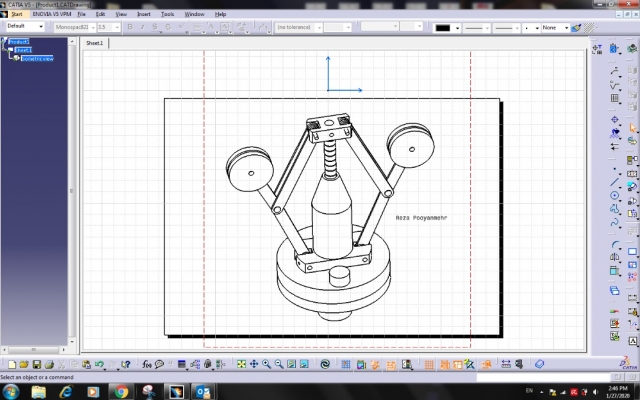Toggle Italic text formatting
The height and width of the screenshot is (400, 640).
point(142,27)
